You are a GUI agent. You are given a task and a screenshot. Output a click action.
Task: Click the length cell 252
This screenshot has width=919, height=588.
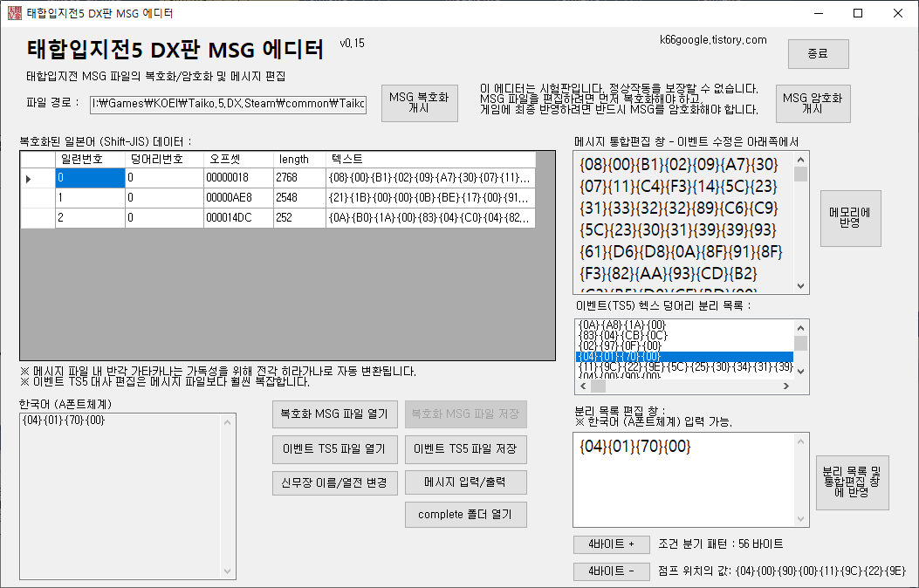299,218
